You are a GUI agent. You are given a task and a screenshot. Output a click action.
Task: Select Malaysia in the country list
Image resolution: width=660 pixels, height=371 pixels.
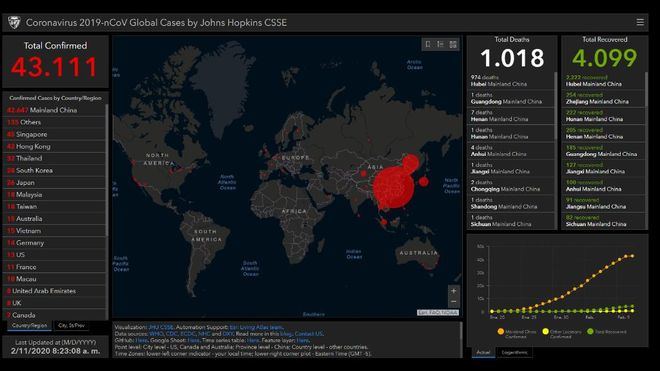tap(54, 195)
